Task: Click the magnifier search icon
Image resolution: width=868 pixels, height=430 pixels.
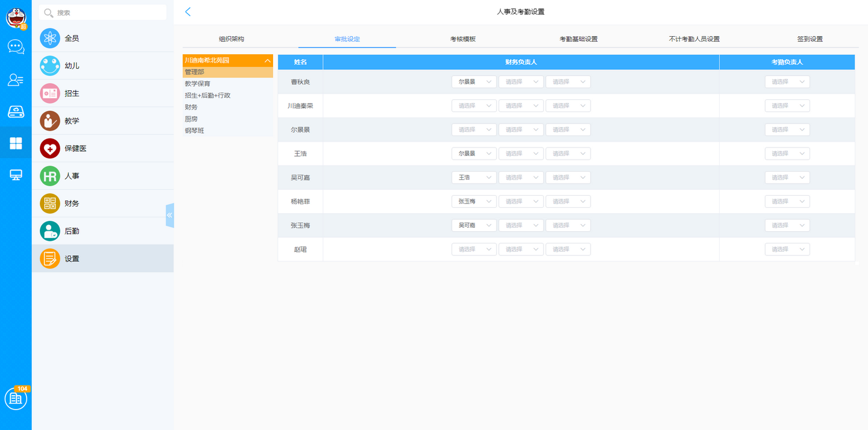Action: [x=48, y=13]
